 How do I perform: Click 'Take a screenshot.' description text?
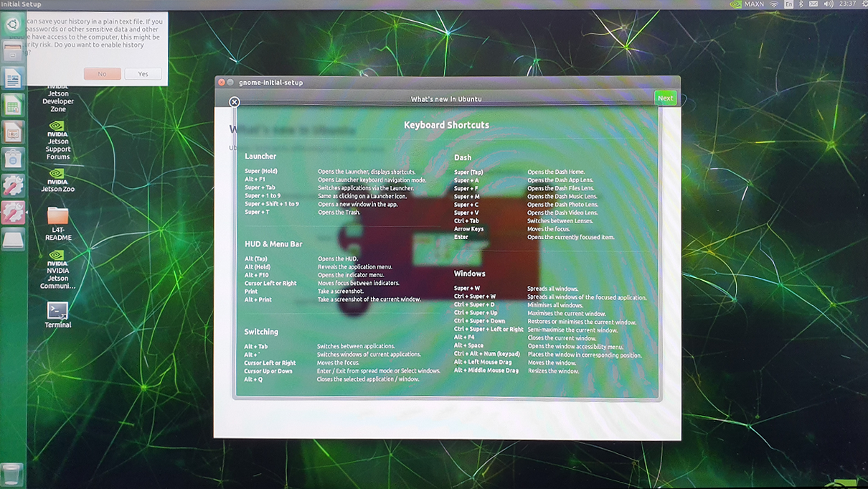341,292
